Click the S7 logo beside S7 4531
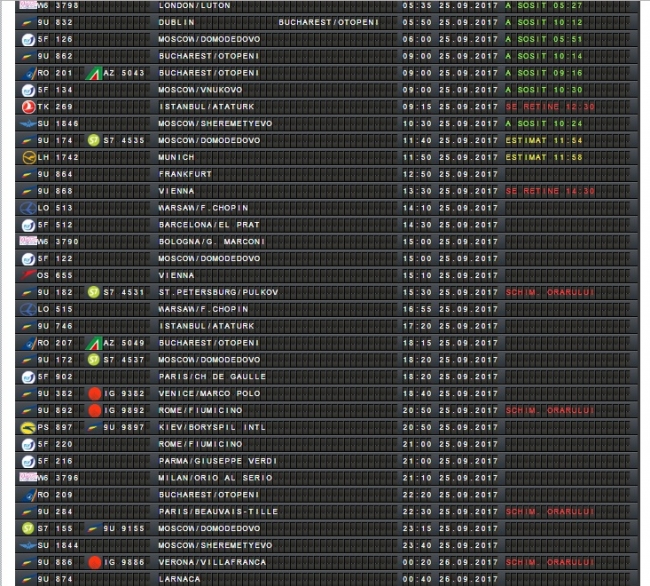The image size is (650, 586). [x=94, y=293]
